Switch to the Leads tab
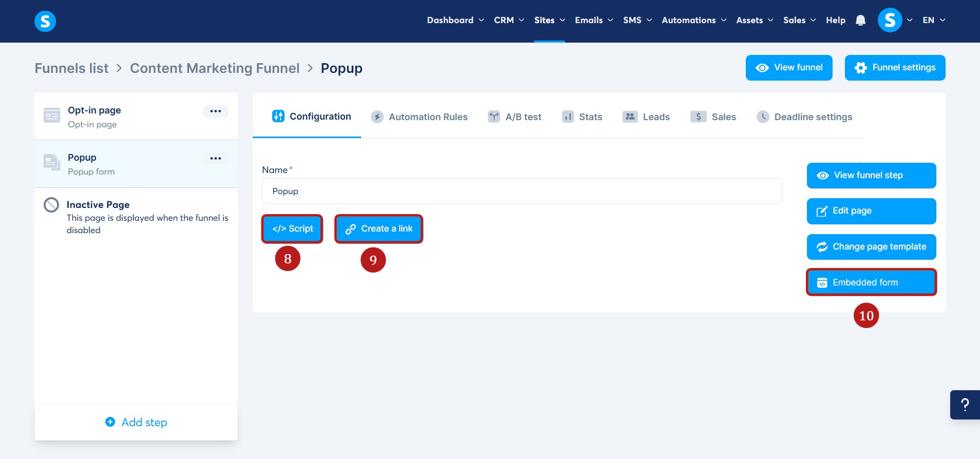The image size is (980, 459). (646, 117)
